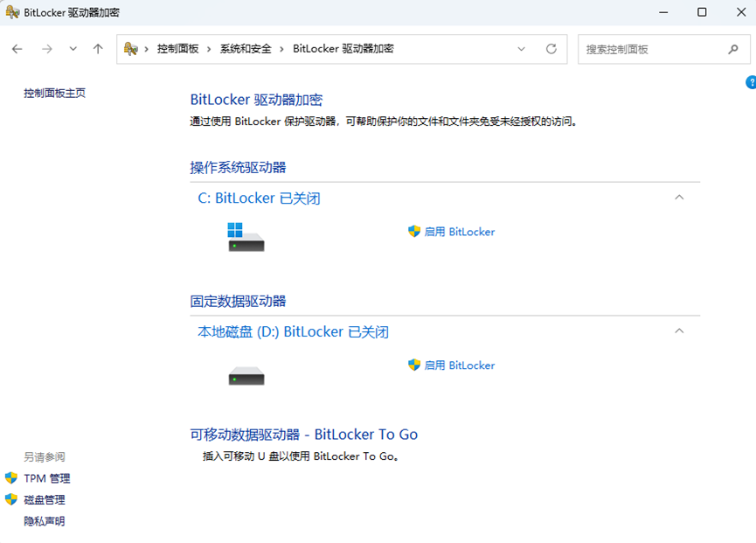Click the main BitLocker 驱动器加密 page heading
Viewport: 756px width, 543px height.
click(256, 100)
